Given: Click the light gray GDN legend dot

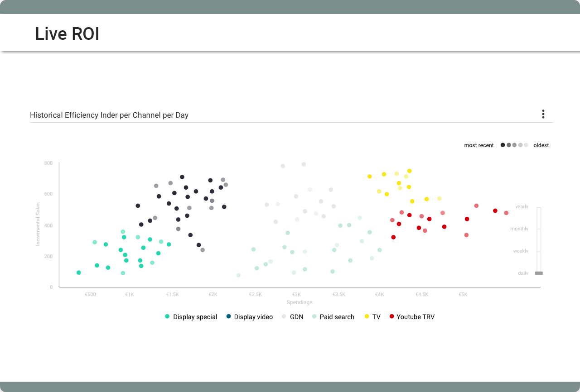Looking at the screenshot, I should coord(284,317).
